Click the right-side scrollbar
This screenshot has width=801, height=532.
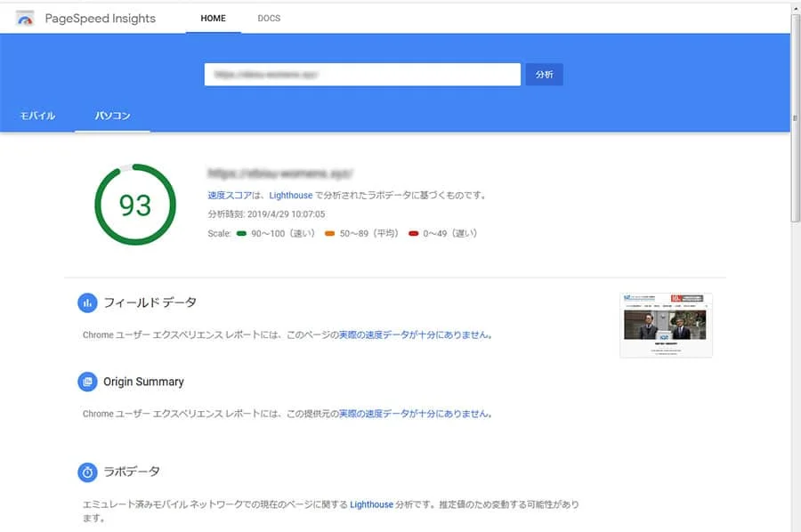point(792,116)
